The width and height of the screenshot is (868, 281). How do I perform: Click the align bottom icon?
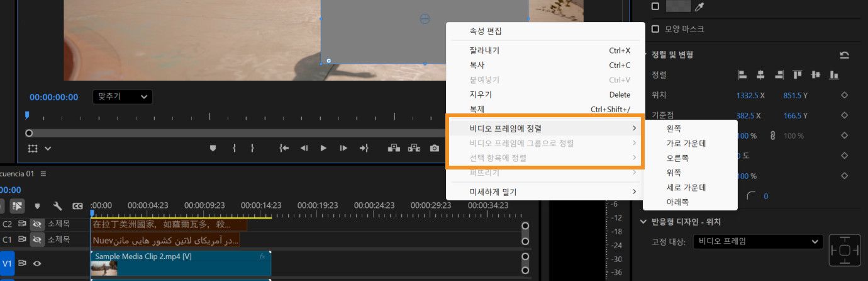(x=834, y=75)
